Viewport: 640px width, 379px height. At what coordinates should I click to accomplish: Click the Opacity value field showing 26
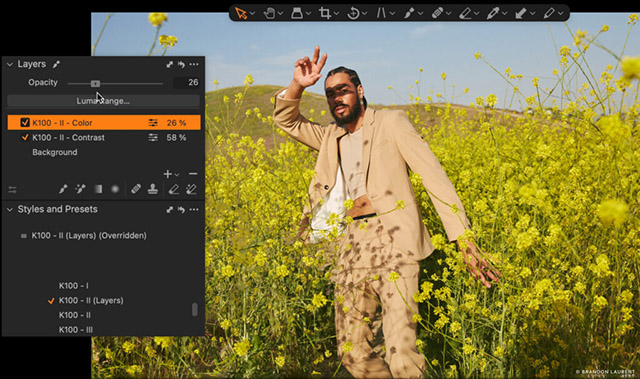[187, 82]
